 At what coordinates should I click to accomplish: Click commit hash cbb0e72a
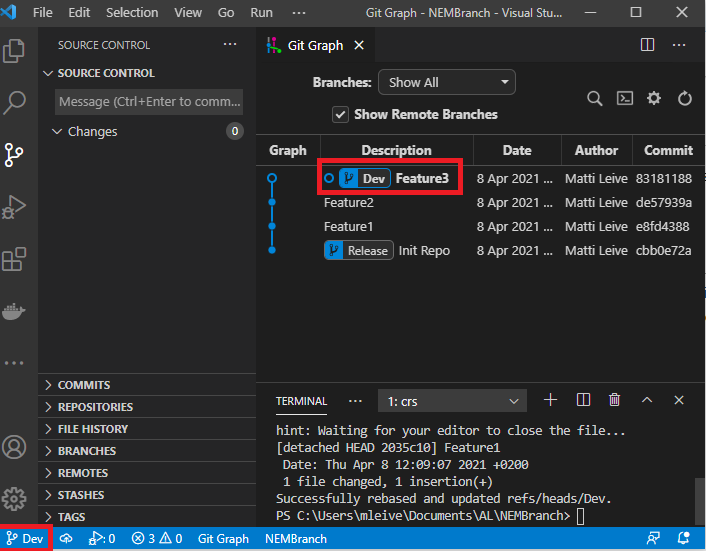point(663,251)
